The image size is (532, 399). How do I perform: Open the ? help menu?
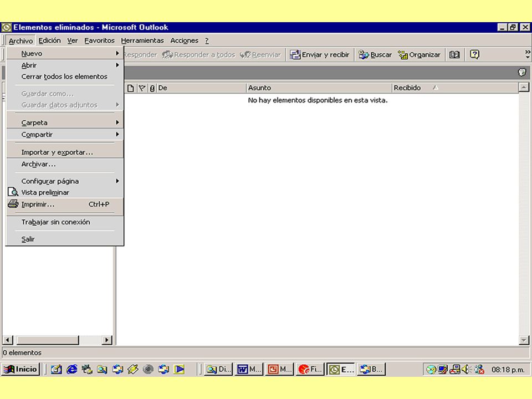(207, 40)
